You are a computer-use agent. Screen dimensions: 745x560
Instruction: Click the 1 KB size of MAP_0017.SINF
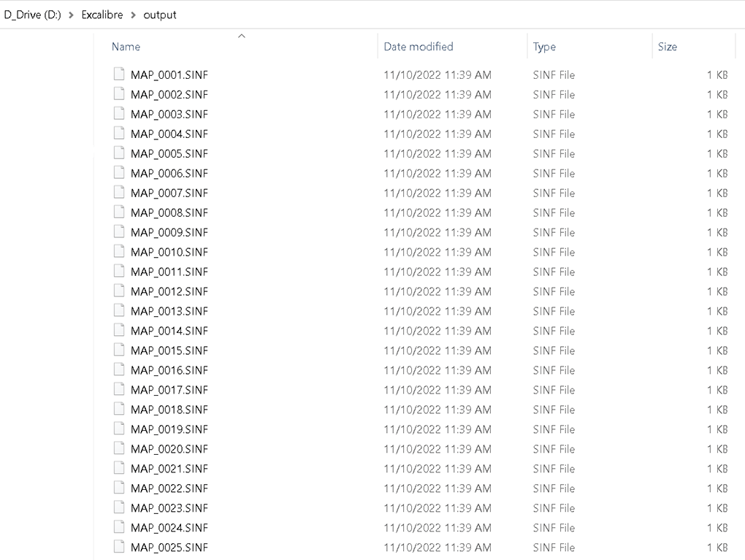pos(717,391)
